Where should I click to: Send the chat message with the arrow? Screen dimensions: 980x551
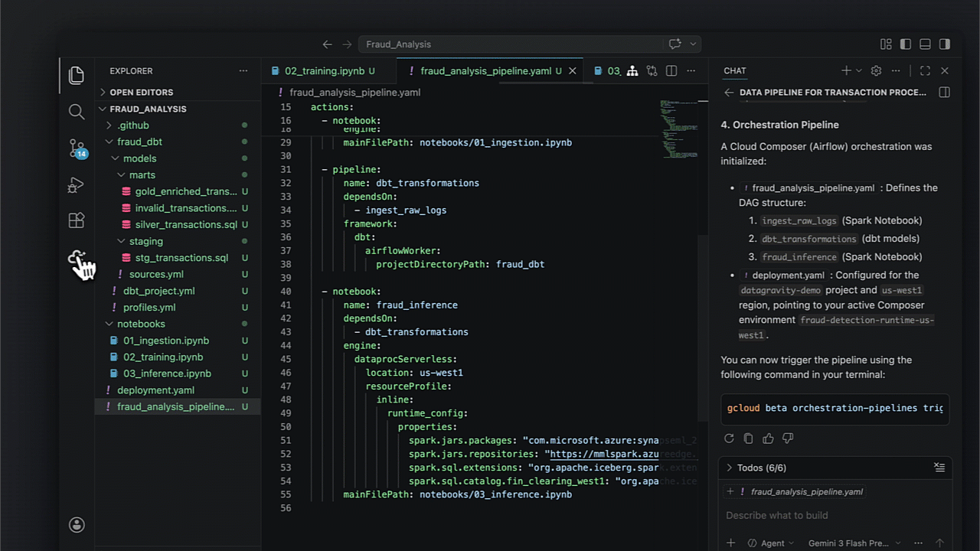[939, 543]
